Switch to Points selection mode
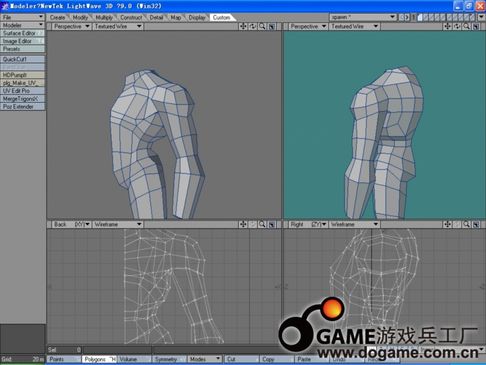486x365 pixels. click(x=64, y=359)
